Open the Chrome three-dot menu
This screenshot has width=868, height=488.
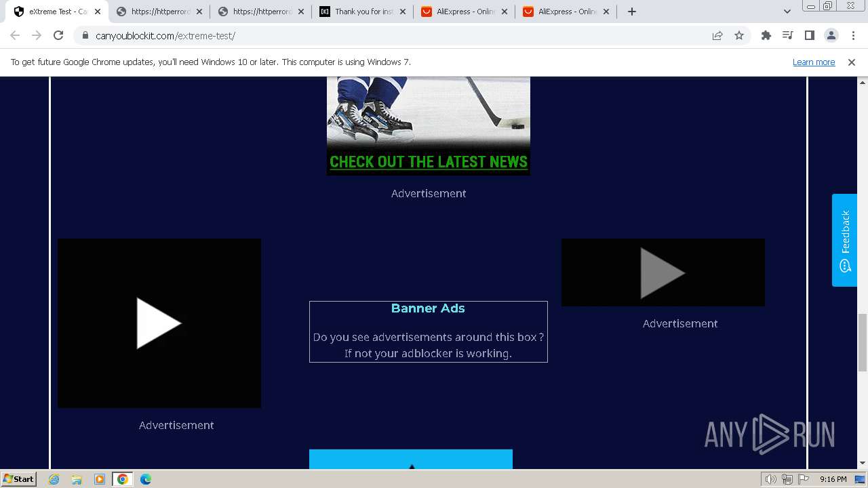click(x=853, y=35)
